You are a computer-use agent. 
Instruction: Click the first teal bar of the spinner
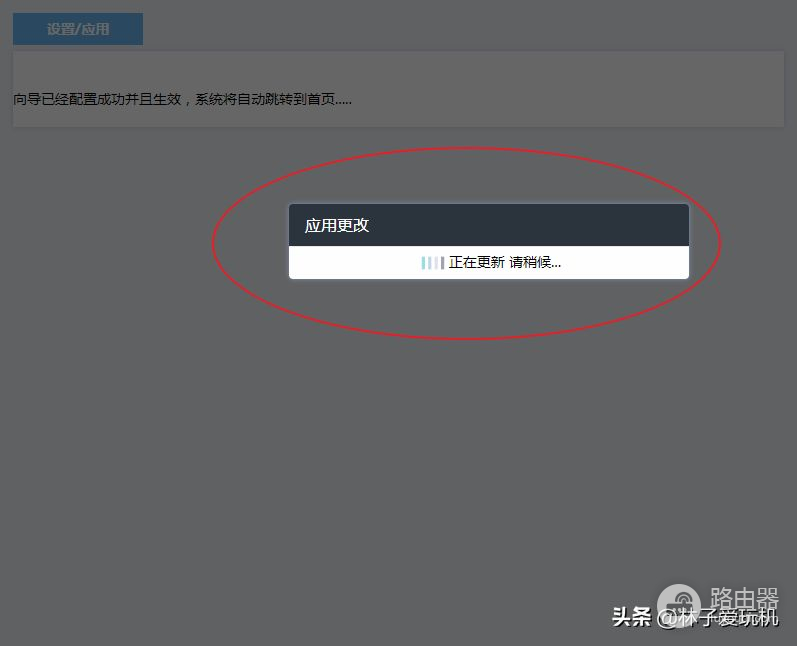pos(424,263)
